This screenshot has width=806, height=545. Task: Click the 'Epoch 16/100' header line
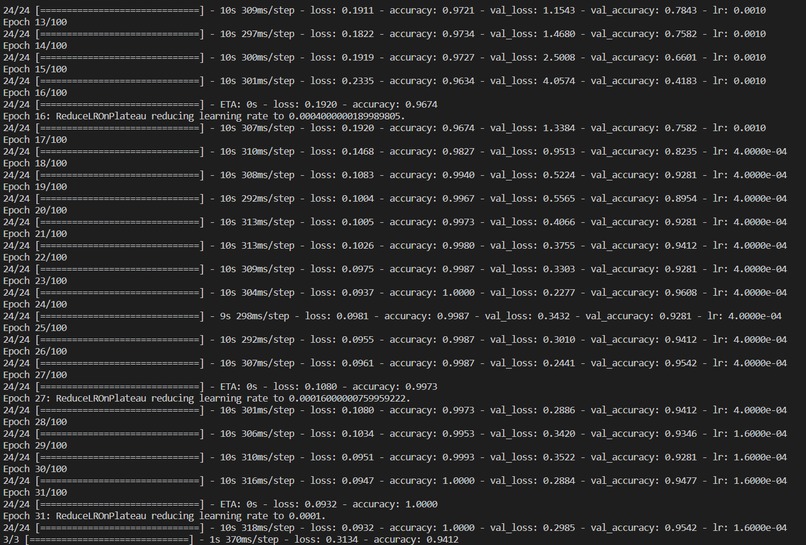(35, 93)
